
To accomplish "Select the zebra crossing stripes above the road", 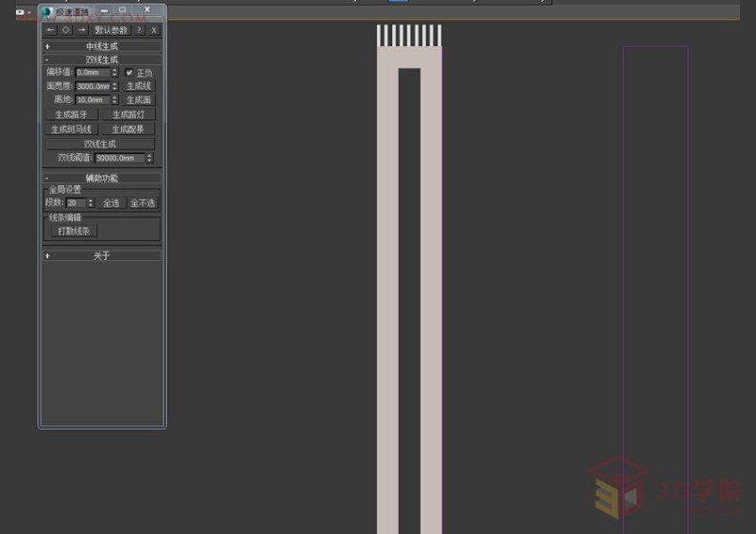I will pos(409,36).
